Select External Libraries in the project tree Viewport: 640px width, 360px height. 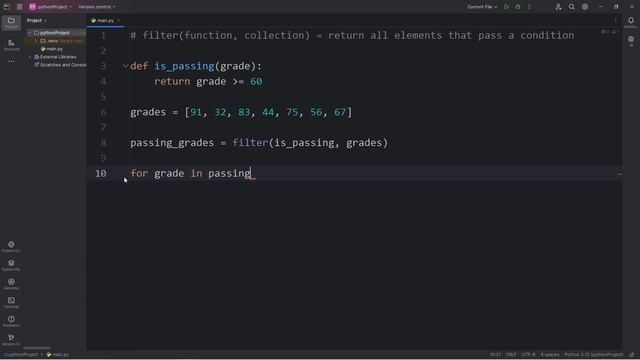(x=55, y=57)
